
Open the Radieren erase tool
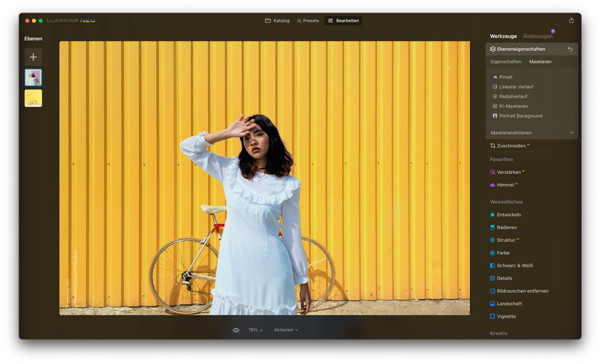point(503,227)
